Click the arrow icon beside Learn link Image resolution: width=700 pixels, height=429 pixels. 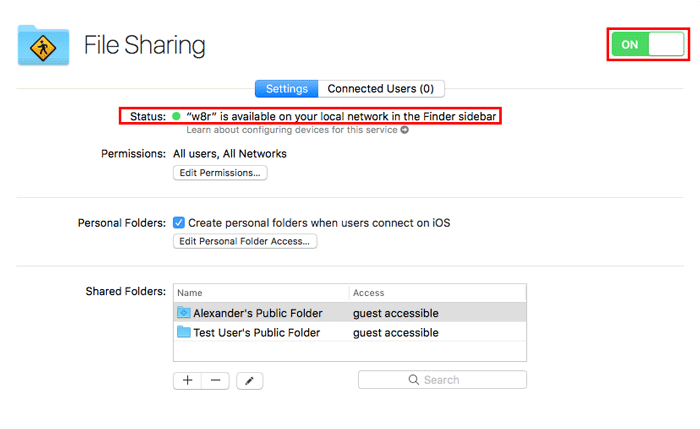(x=404, y=130)
